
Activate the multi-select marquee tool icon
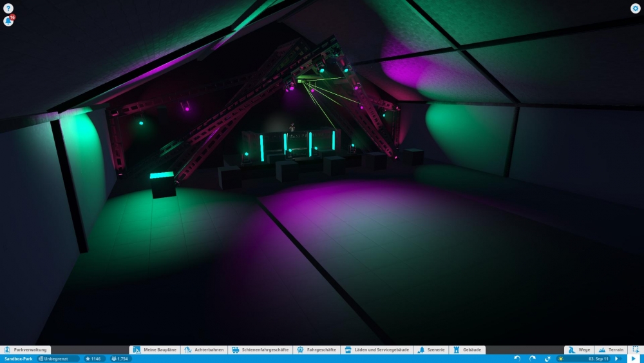(x=636, y=350)
